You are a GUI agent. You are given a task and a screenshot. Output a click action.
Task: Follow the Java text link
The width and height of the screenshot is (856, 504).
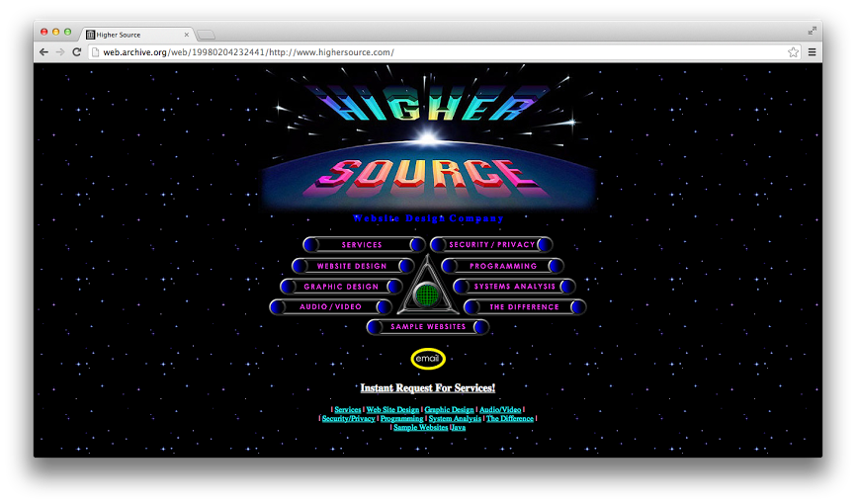[x=458, y=427]
